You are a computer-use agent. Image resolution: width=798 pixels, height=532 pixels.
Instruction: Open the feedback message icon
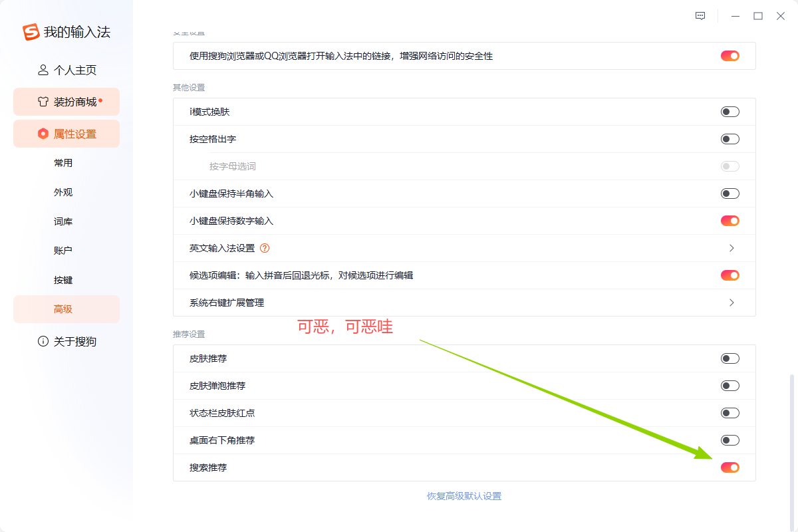[700, 16]
